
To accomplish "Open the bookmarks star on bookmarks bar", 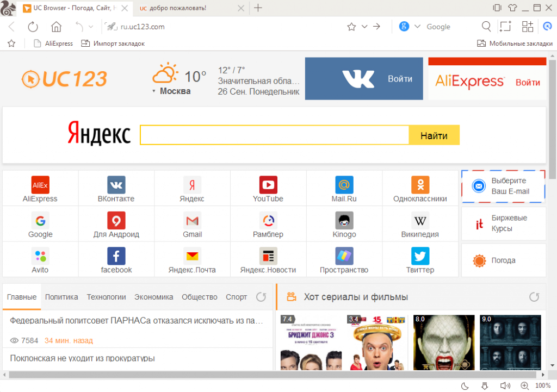I will point(11,43).
